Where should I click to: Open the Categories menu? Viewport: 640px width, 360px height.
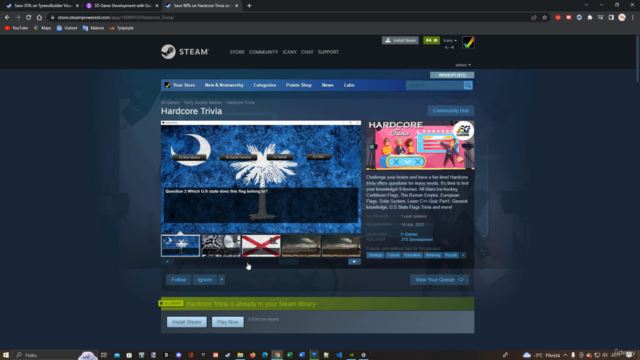[x=264, y=85]
